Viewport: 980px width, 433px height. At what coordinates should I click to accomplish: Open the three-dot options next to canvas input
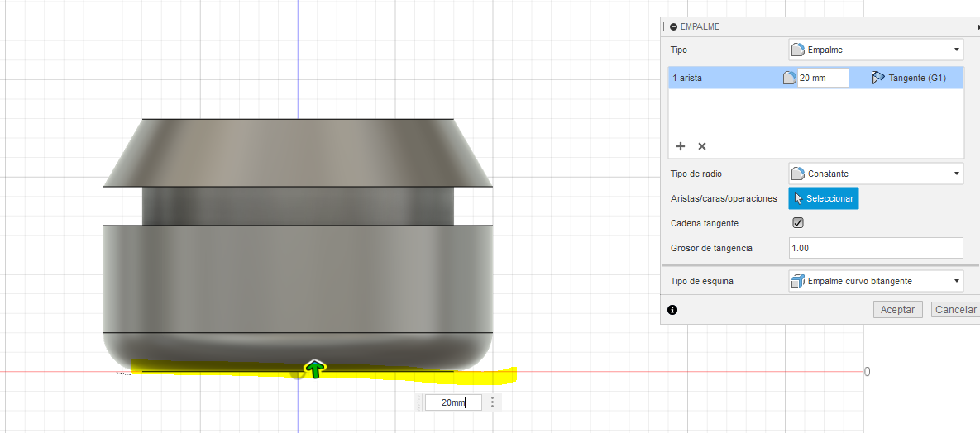pos(493,402)
